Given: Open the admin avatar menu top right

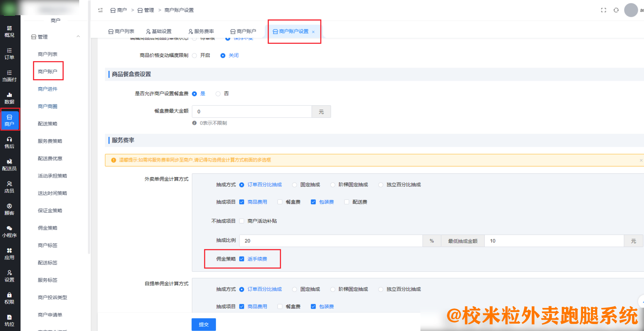Looking at the screenshot, I should pyautogui.click(x=631, y=10).
